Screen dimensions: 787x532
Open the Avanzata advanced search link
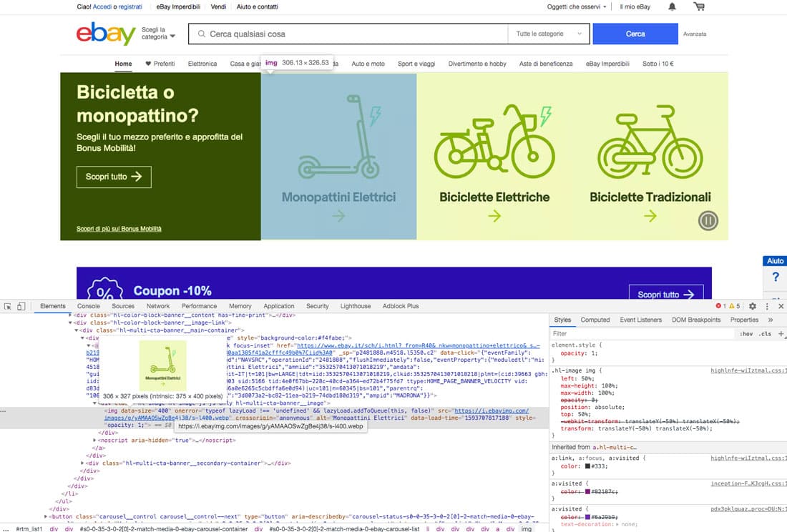(695, 34)
